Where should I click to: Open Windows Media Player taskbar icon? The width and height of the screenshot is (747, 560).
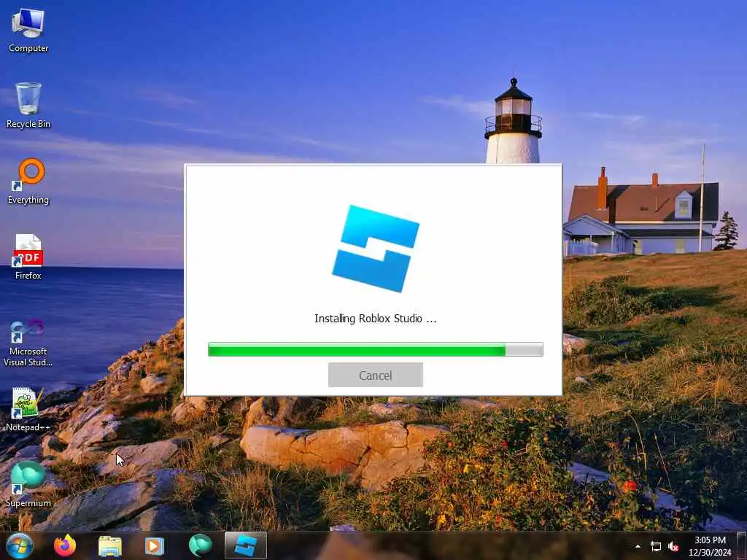pyautogui.click(x=154, y=546)
